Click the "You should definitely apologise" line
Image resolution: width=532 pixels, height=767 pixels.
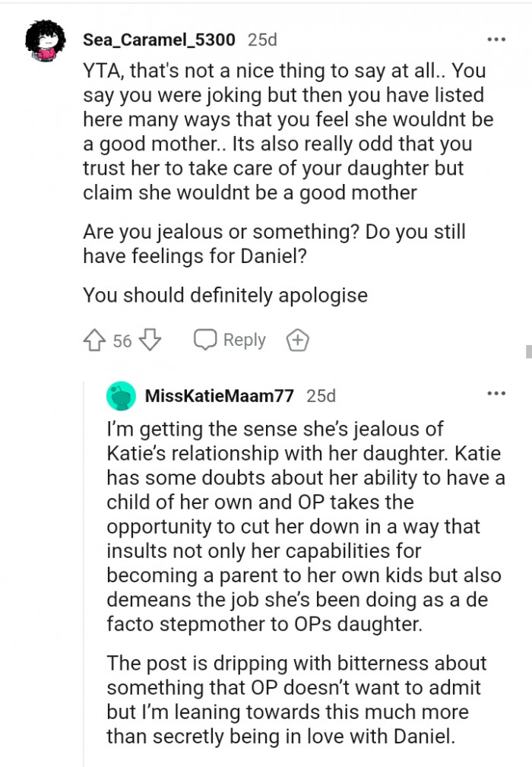[x=225, y=295]
